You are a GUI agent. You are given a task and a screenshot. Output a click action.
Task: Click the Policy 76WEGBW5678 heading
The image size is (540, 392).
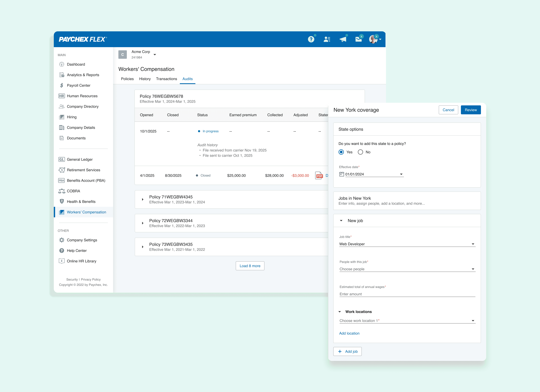coord(161,96)
